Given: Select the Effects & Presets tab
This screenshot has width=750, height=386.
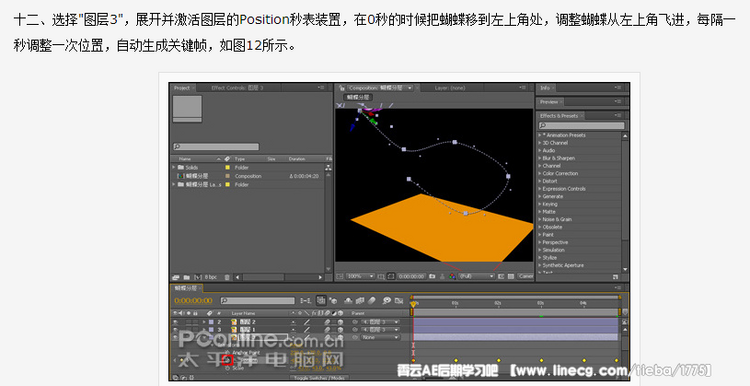Looking at the screenshot, I should (x=559, y=116).
